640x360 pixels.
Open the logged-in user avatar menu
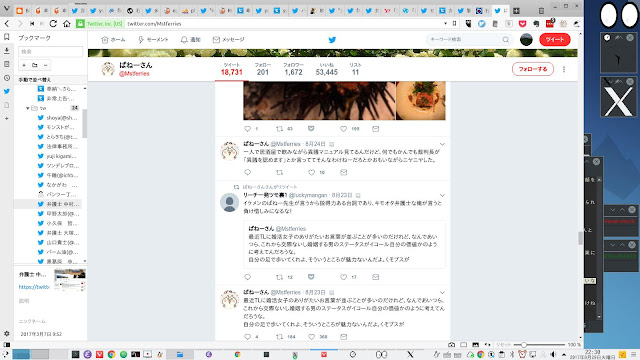point(526,40)
